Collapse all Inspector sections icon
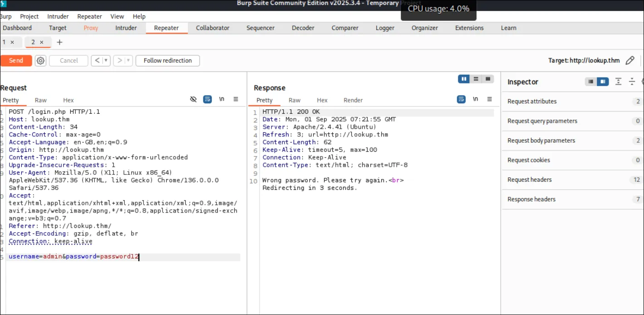 (x=632, y=82)
